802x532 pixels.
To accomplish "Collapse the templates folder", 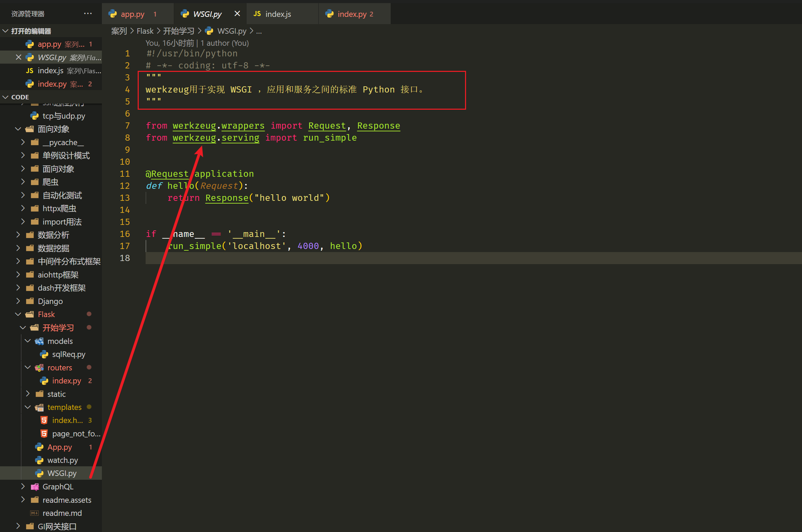I will [x=28, y=407].
